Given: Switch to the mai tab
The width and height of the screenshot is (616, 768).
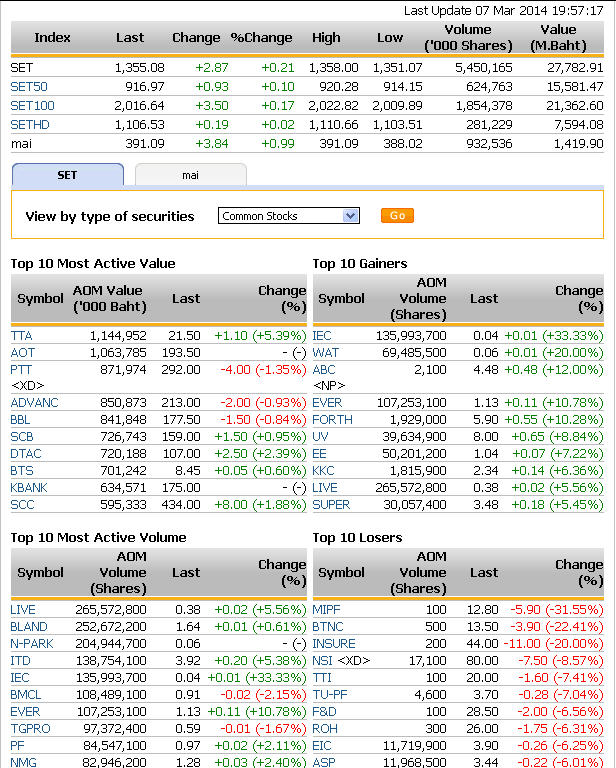Looking at the screenshot, I should [190, 175].
